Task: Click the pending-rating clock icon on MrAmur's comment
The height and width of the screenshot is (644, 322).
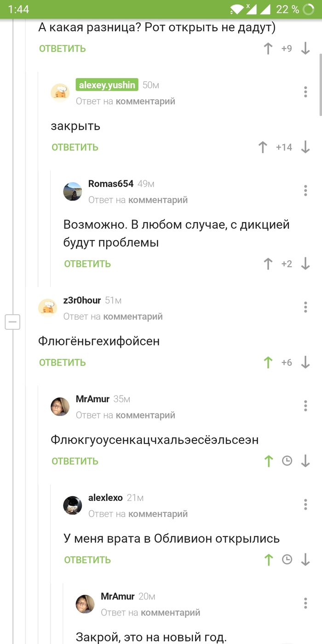Action: pos(287,461)
